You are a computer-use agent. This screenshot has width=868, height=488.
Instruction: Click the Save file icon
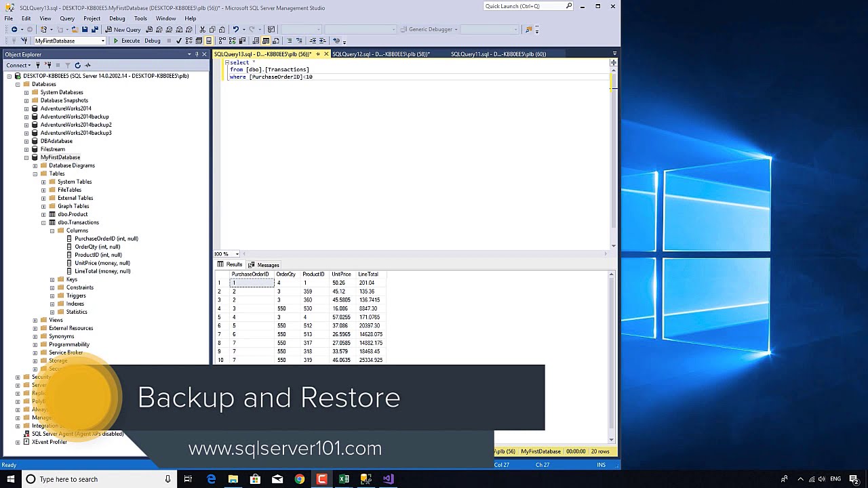[85, 29]
